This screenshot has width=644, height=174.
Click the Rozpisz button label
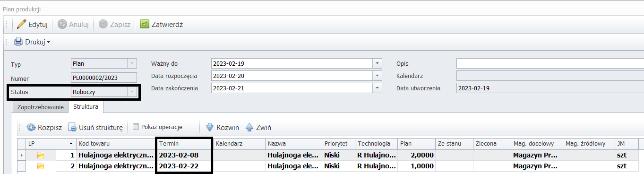point(50,127)
